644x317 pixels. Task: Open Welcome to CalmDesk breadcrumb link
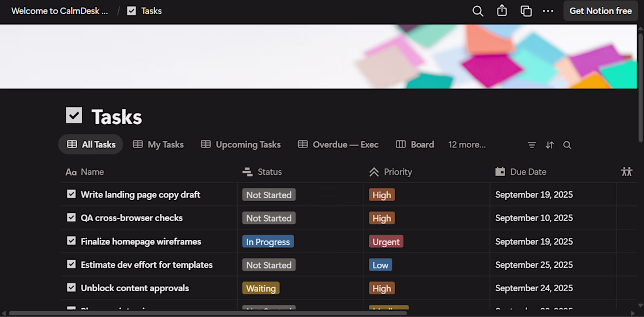click(x=60, y=11)
